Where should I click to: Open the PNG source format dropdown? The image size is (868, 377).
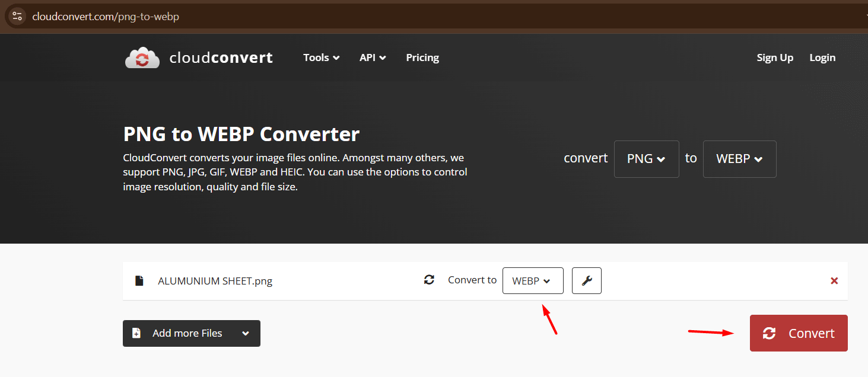(646, 159)
